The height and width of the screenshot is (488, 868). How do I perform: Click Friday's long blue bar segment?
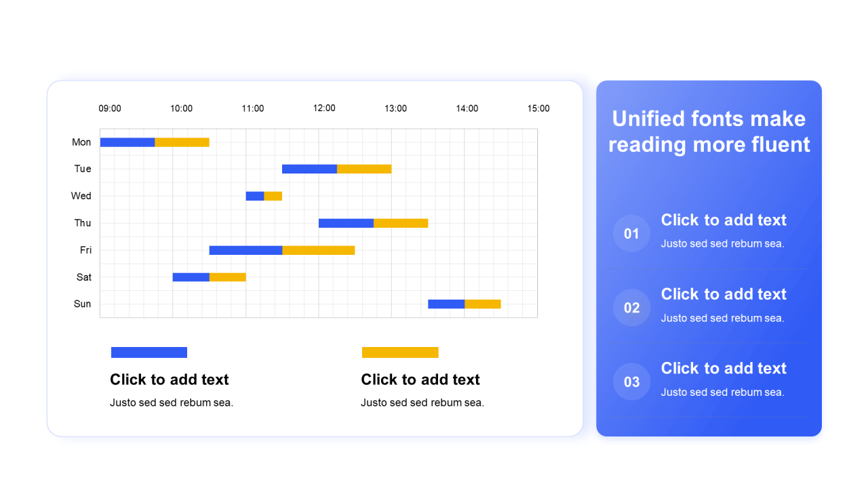(246, 250)
